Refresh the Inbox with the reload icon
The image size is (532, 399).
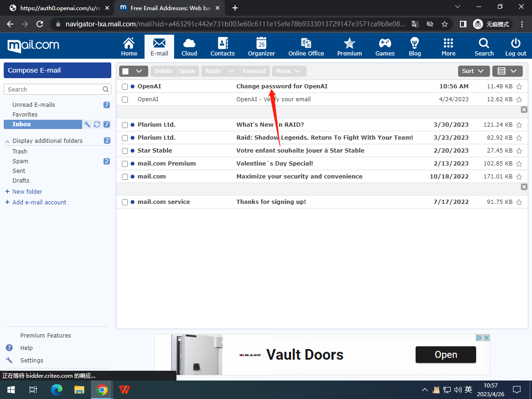pyautogui.click(x=97, y=124)
